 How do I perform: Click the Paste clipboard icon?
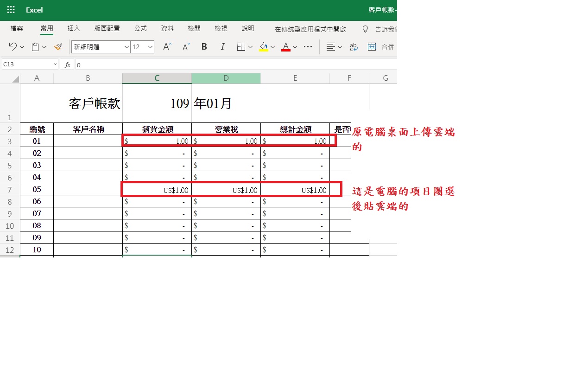click(x=36, y=46)
